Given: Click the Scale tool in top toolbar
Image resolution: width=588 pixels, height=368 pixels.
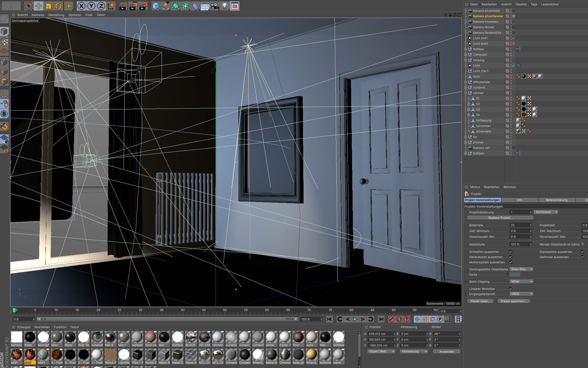Looking at the screenshot, I should click(x=49, y=6).
